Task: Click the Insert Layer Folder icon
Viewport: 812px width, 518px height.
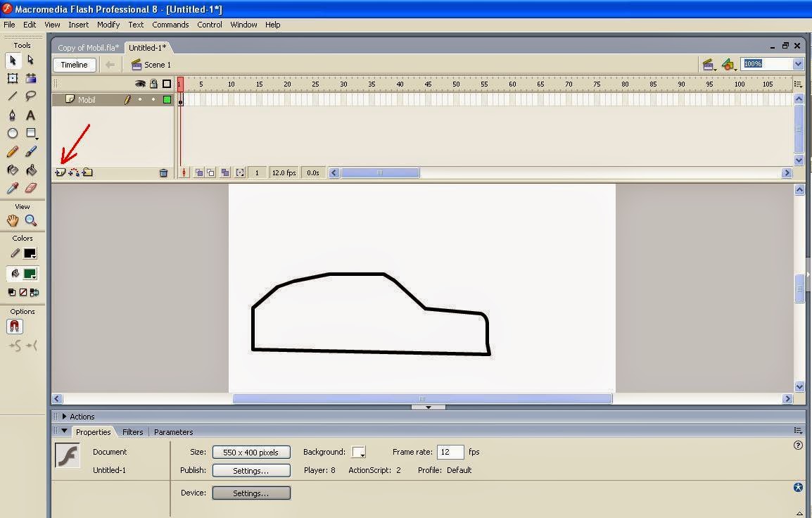Action: [87, 172]
